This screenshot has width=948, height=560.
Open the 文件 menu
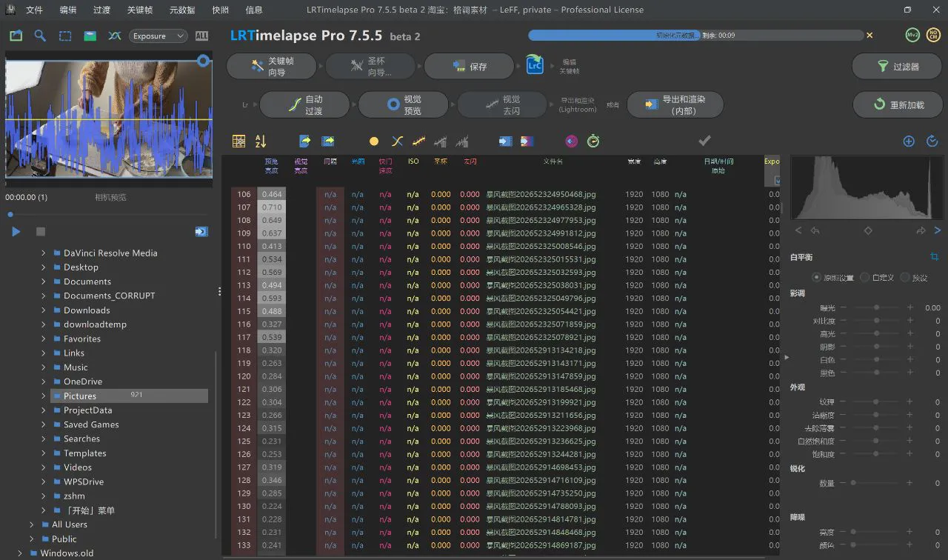click(x=35, y=10)
